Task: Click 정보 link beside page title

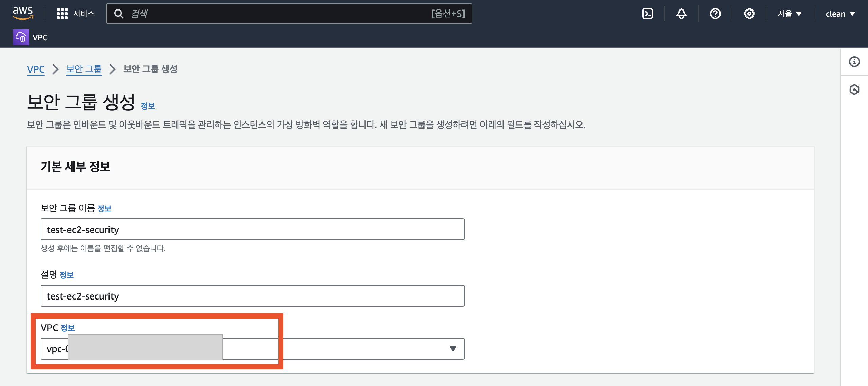Action: (148, 106)
